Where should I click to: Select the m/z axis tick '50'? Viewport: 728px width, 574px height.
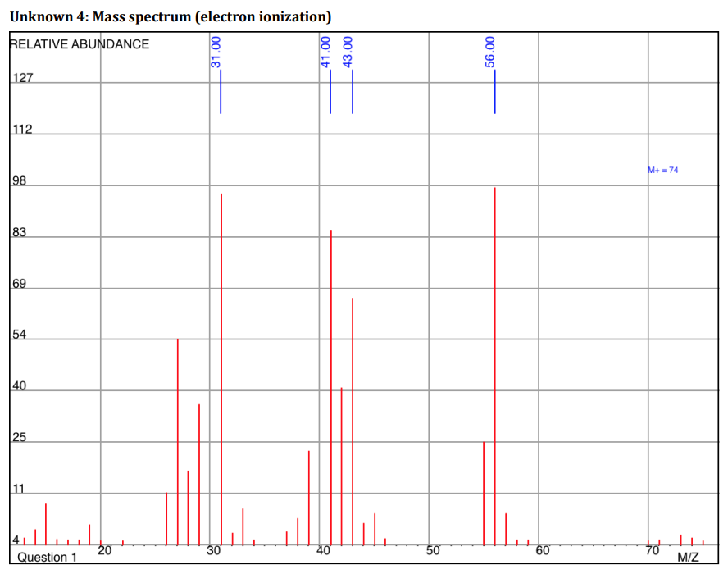point(433,551)
